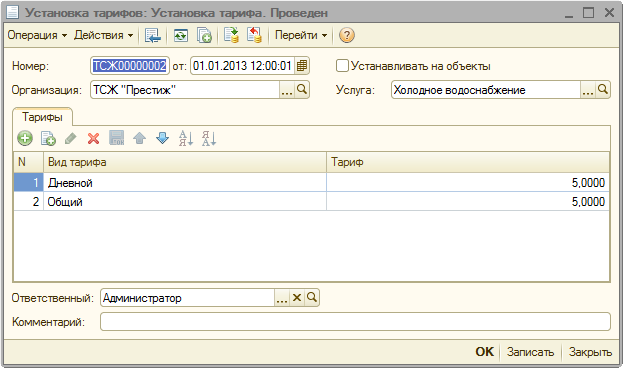Screen dimensions: 623x368
Task: Open the Ответственный item with magnifier icon
Action: coord(312,298)
